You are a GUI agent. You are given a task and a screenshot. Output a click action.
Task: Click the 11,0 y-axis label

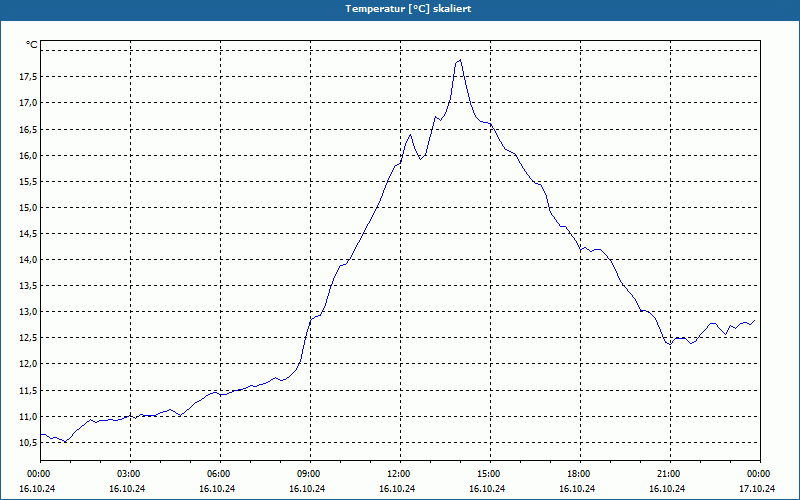(27, 417)
